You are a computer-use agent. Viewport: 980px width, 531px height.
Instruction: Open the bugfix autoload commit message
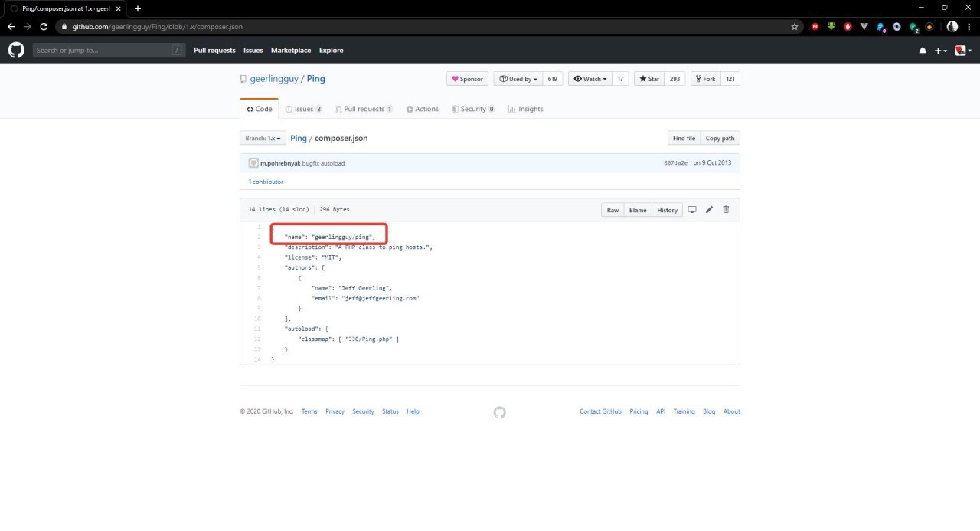click(x=324, y=163)
